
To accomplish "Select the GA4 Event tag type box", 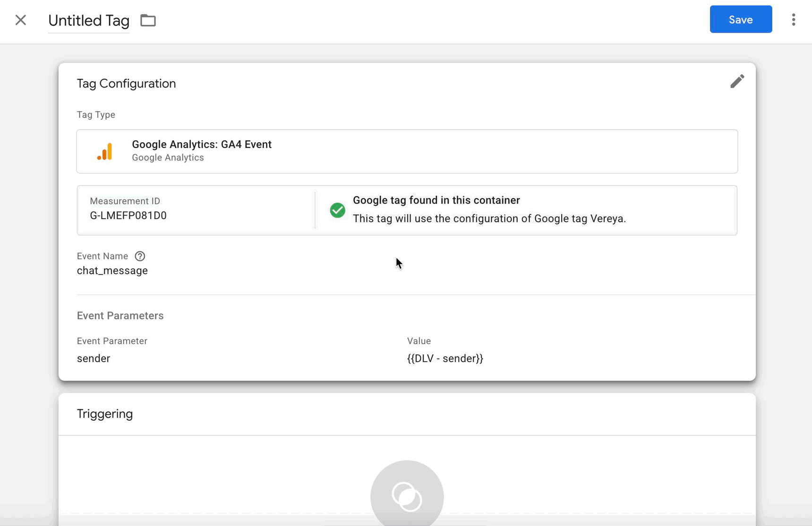I will (406, 151).
